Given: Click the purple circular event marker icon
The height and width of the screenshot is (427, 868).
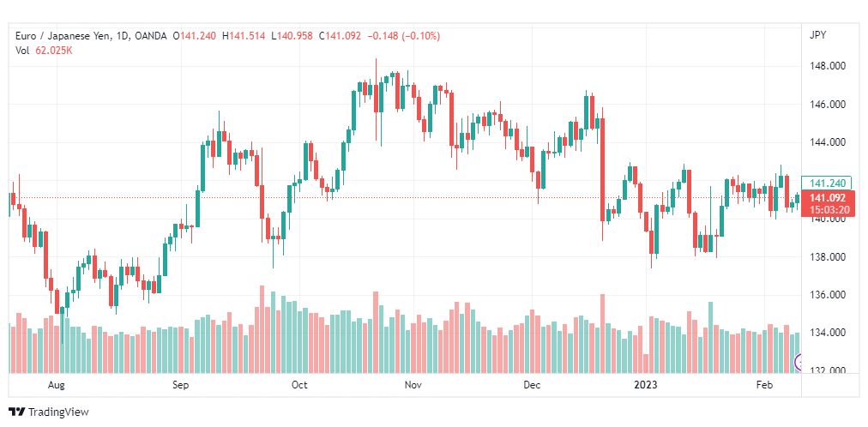Looking at the screenshot, I should (798, 363).
